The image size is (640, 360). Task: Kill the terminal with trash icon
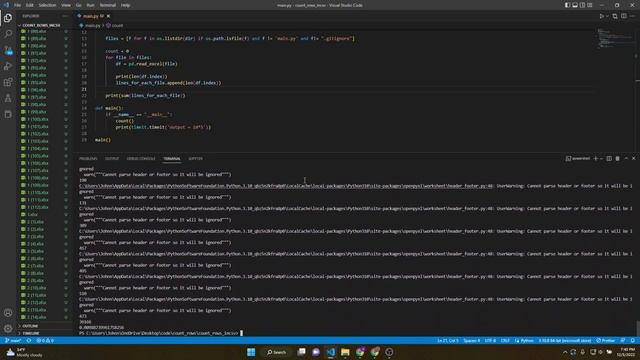click(x=618, y=158)
